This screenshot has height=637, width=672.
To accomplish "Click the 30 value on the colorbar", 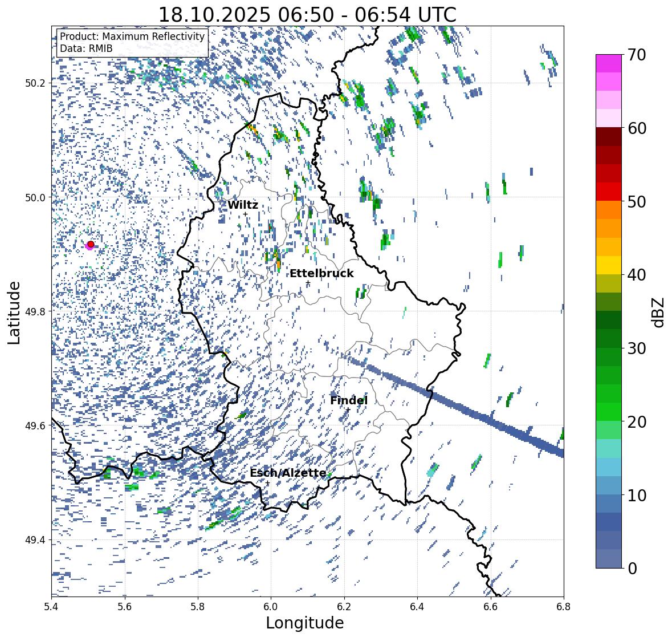I will point(637,348).
